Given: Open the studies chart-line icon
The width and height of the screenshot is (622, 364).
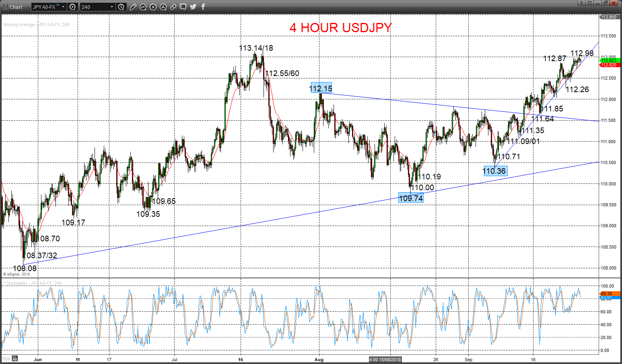Looking at the screenshot, I should [x=143, y=7].
